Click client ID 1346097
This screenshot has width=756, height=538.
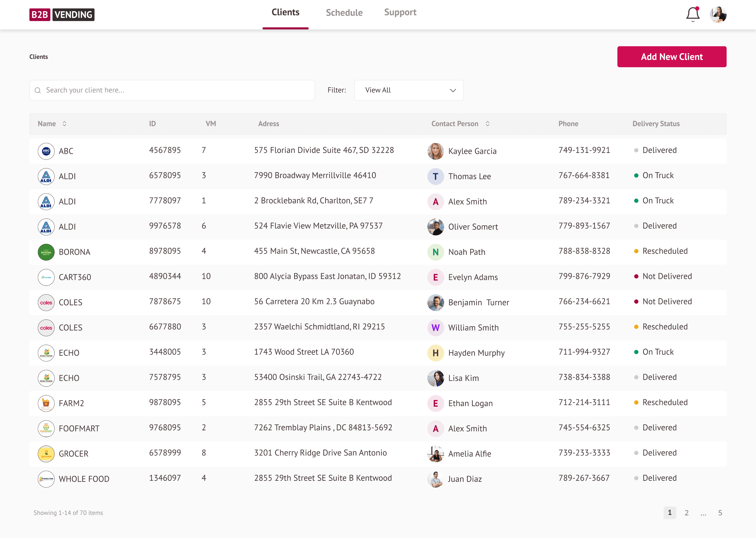click(x=165, y=478)
